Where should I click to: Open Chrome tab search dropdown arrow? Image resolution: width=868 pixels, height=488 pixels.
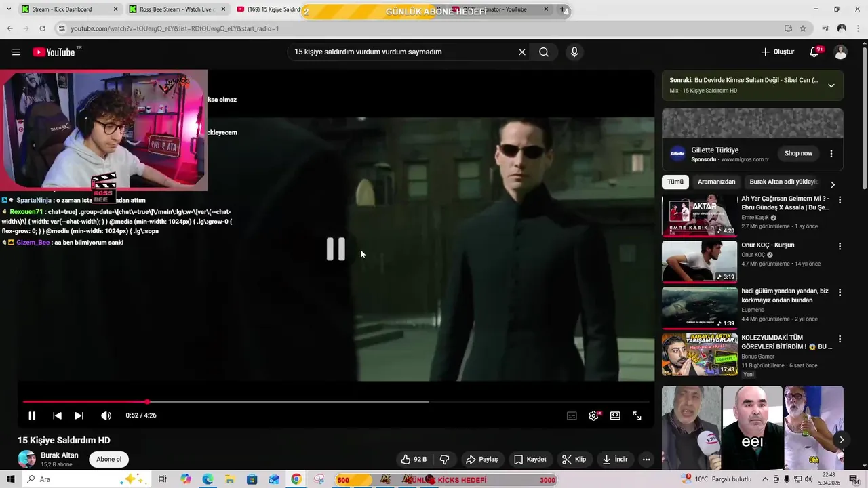click(x=9, y=9)
